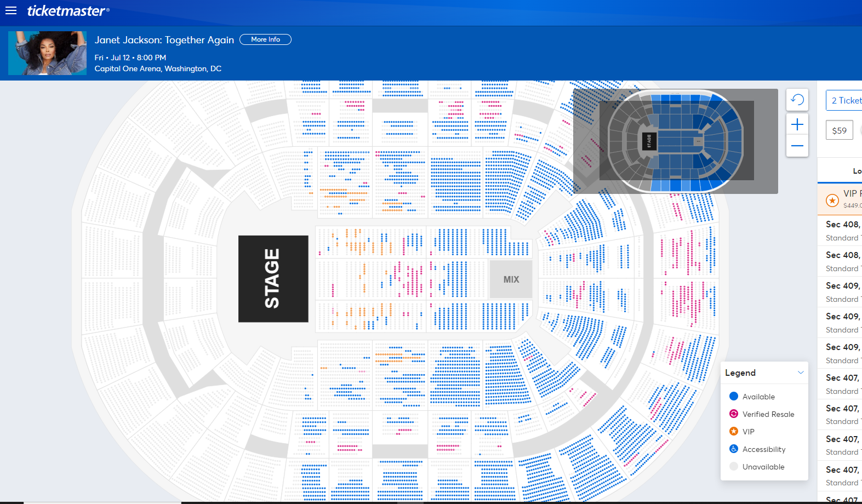Viewport: 862px width, 504px height.
Task: Click the Available blue legend swatch
Action: (734, 396)
